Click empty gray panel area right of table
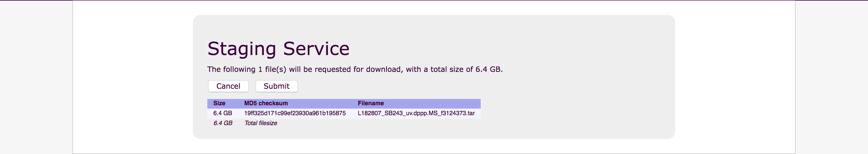 pos(573,111)
